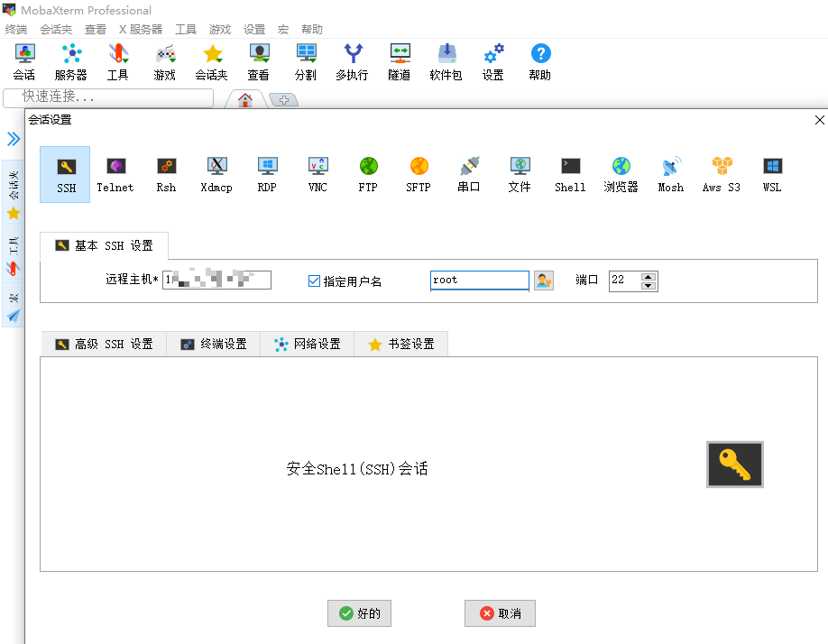
Task: Open the 服务器 toolbar button
Action: tap(70, 62)
